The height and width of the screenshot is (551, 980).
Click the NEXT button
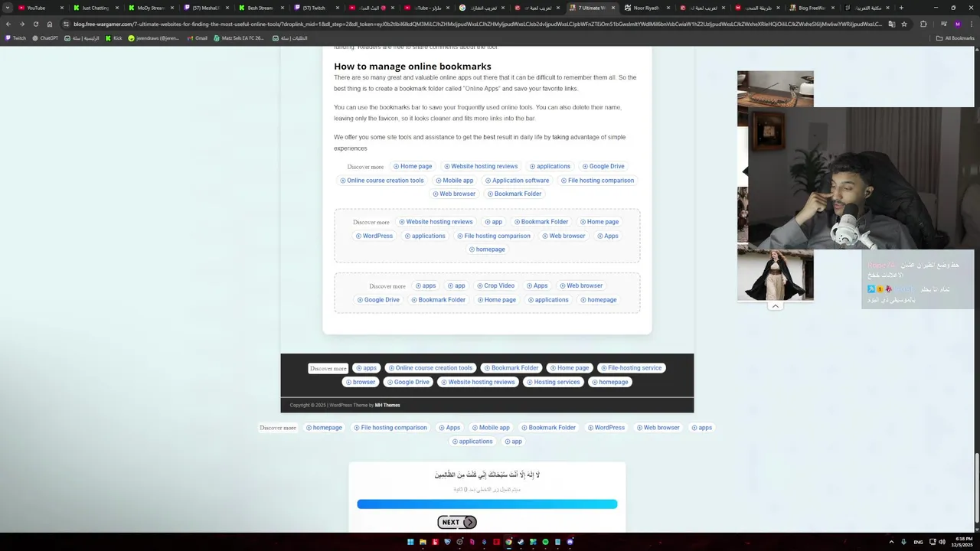[457, 522]
